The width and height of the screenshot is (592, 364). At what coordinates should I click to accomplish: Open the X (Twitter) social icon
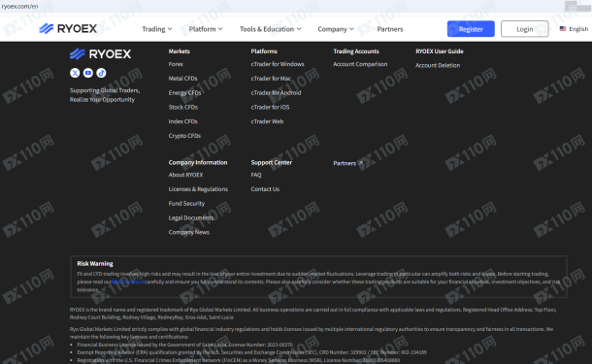click(75, 73)
